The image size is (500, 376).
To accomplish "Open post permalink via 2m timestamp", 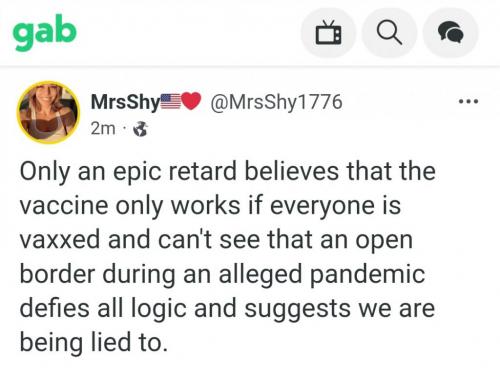I will [103, 129].
